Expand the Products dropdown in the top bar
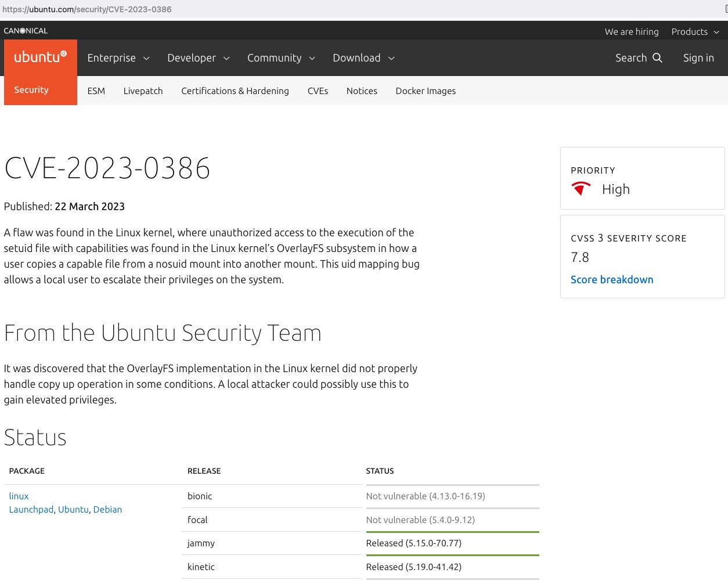Screen dimensions: 728x584 pyautogui.click(x=695, y=31)
